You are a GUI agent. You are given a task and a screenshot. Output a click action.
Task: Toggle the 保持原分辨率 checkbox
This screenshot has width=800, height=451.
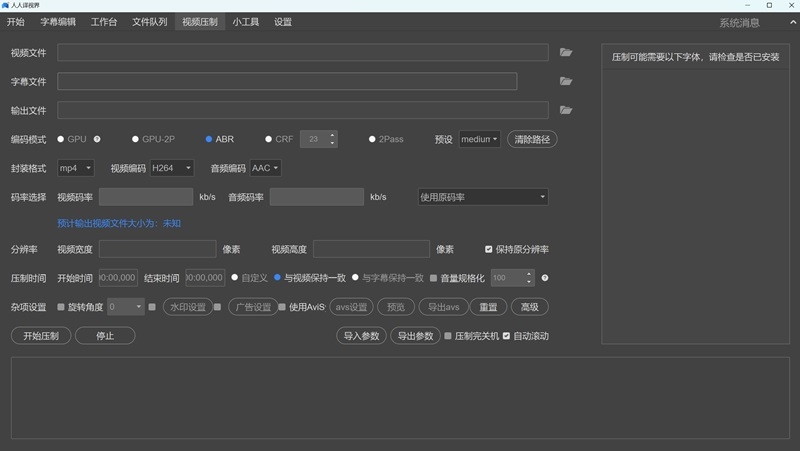pyautogui.click(x=489, y=249)
